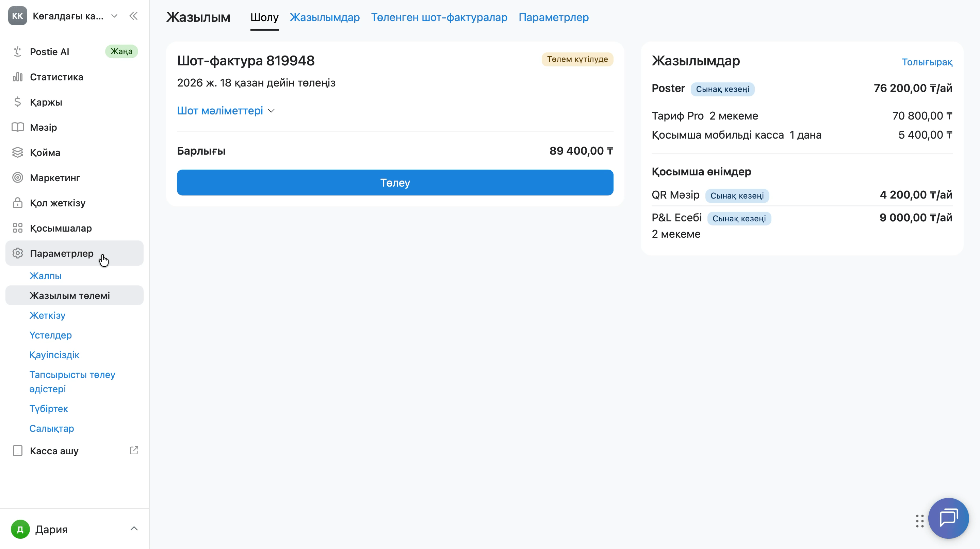The width and height of the screenshot is (980, 549).
Task: Click Сынақ кезеңі badge beside P&L Есебі
Action: point(739,219)
